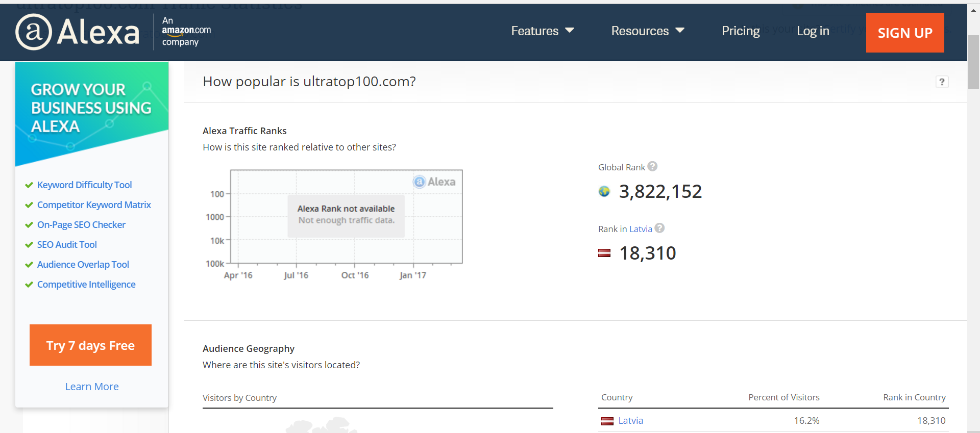This screenshot has width=980, height=433.
Task: Click the Visitors by Country label
Action: (239, 398)
